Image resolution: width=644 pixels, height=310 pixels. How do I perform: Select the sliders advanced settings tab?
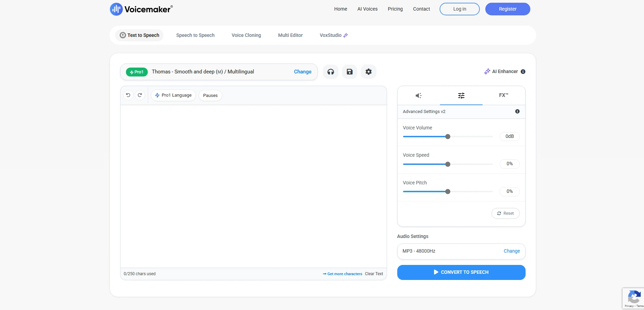pos(461,96)
